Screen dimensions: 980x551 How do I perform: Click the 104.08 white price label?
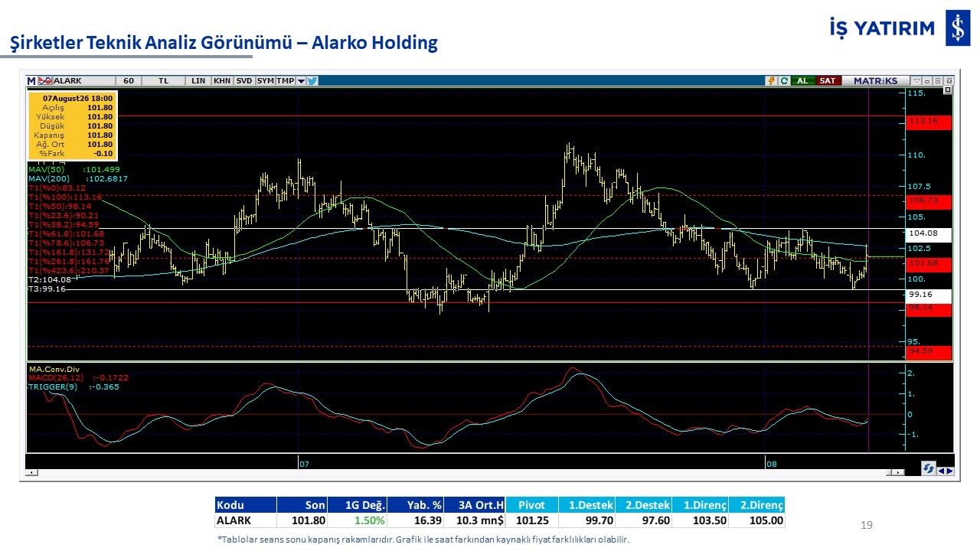[928, 233]
